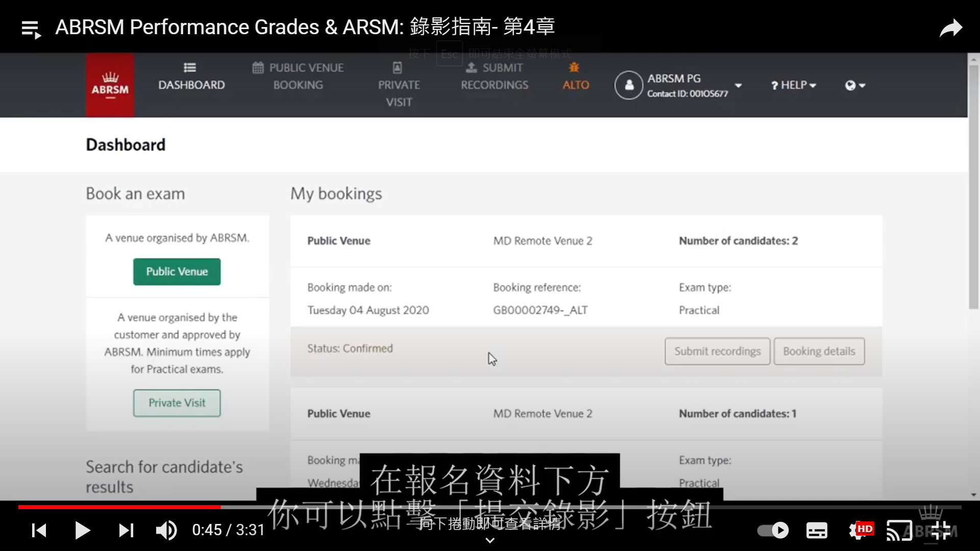Click the ABRSM red logo

coord(110,85)
